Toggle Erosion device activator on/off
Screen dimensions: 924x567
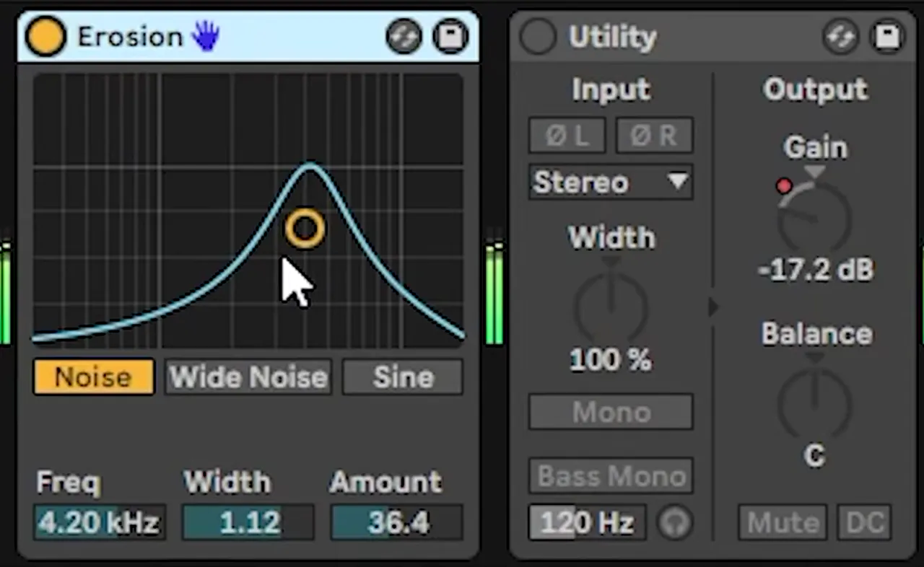click(x=45, y=37)
